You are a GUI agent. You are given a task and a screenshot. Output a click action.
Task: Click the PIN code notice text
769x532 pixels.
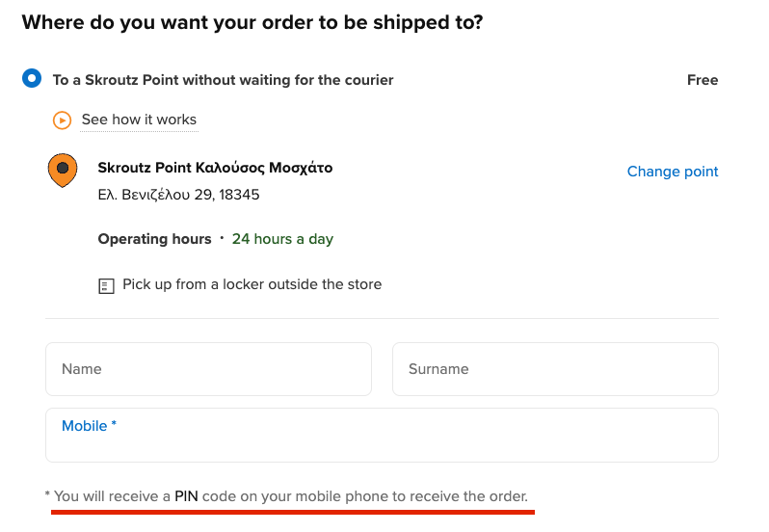286,496
